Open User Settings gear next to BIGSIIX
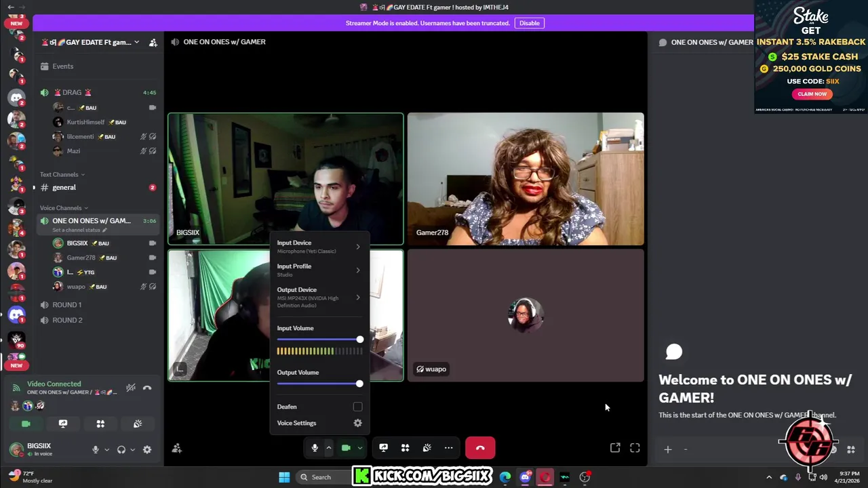 (147, 449)
